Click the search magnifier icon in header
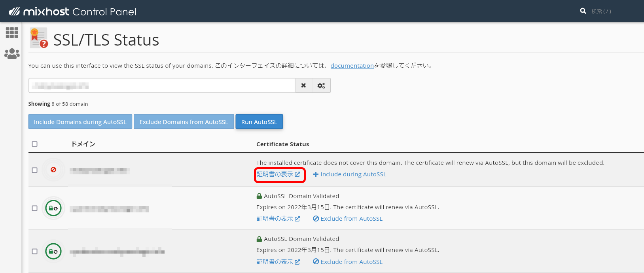The width and height of the screenshot is (644, 273). [x=583, y=11]
